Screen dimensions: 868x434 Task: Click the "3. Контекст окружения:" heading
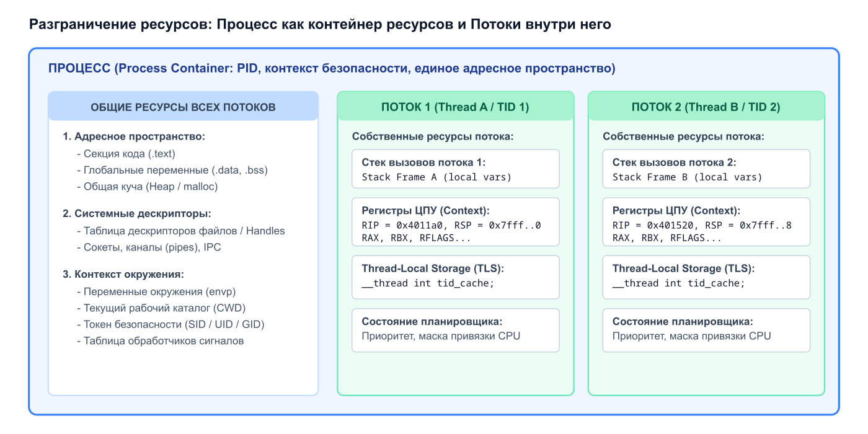point(123,274)
